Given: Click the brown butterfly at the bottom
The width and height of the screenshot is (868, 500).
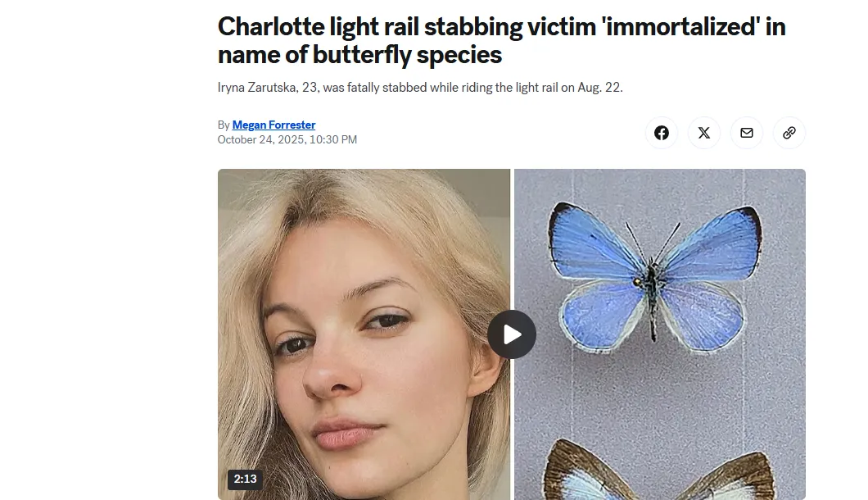Looking at the screenshot, I should click(x=658, y=470).
